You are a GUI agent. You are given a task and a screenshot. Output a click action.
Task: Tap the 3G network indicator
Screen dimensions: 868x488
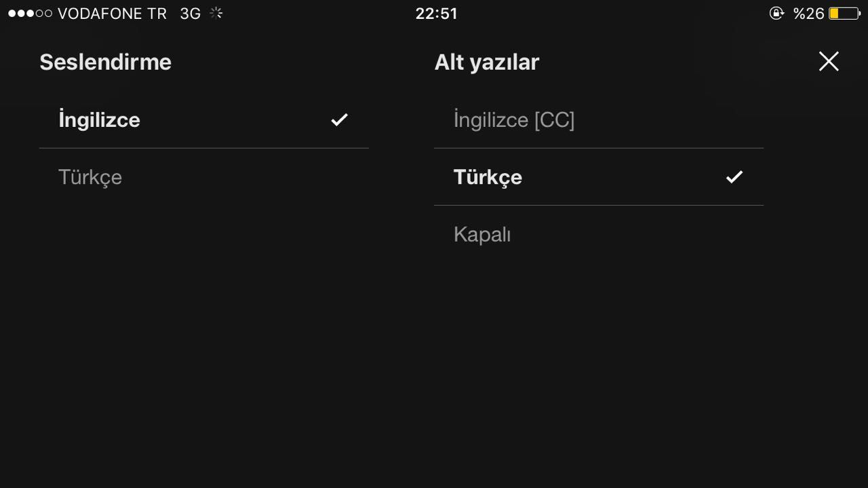pyautogui.click(x=190, y=14)
